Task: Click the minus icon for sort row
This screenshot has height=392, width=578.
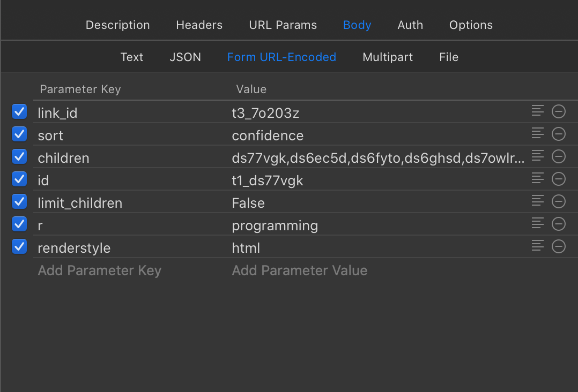Action: [x=559, y=134]
